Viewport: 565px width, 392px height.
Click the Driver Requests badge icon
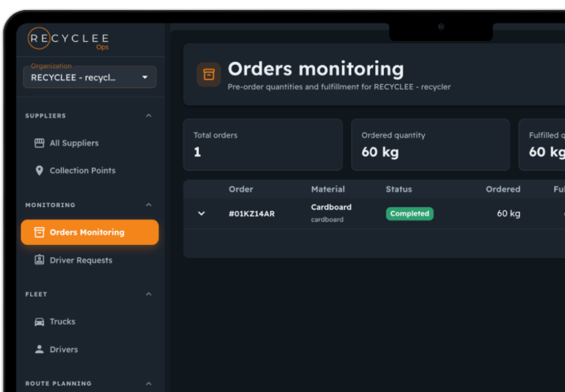(39, 260)
